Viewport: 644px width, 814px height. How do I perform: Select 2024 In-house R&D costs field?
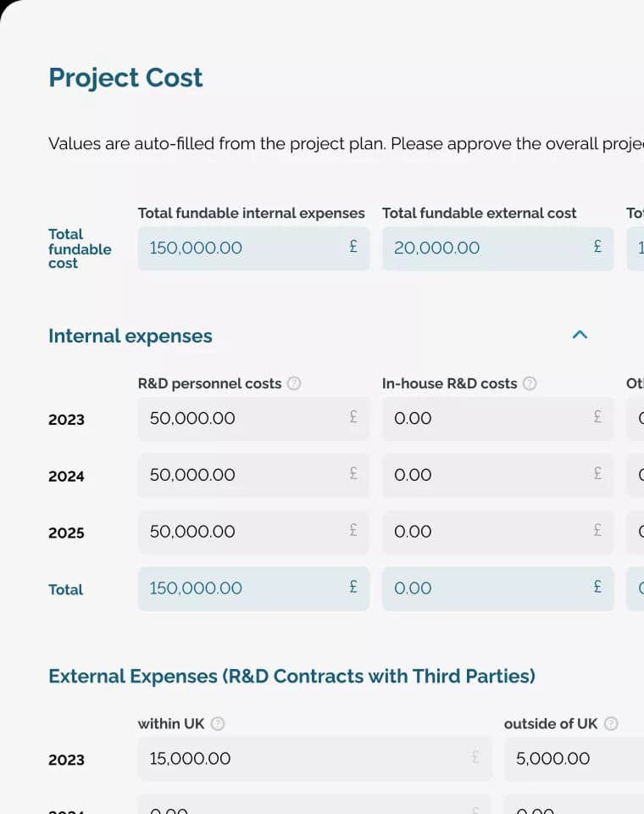pos(498,475)
